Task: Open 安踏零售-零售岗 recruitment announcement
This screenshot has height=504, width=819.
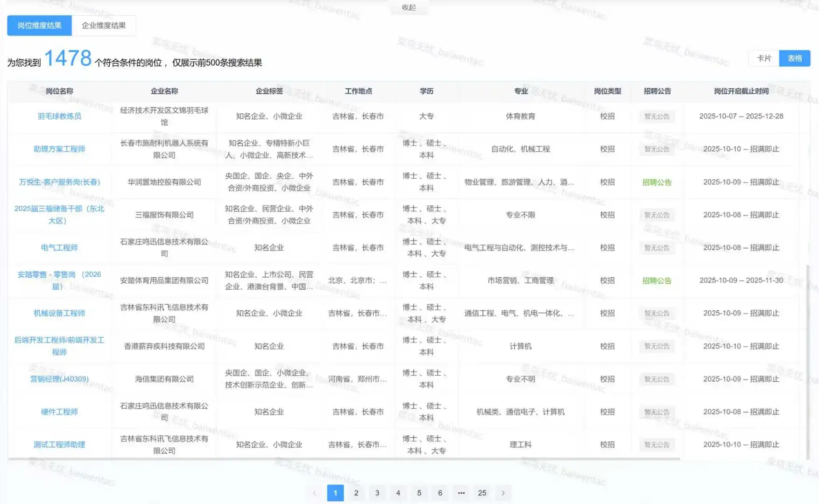Action: point(657,280)
